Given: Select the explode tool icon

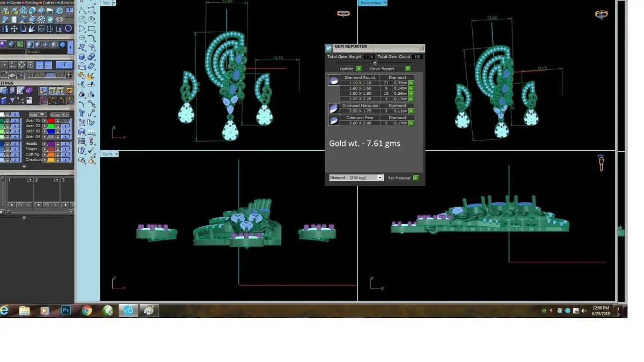Looking at the screenshot, I should (91, 76).
